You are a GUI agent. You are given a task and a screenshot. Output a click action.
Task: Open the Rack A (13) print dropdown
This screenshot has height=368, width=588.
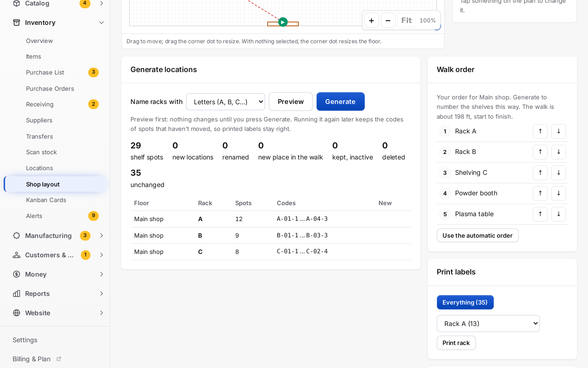[x=488, y=324]
